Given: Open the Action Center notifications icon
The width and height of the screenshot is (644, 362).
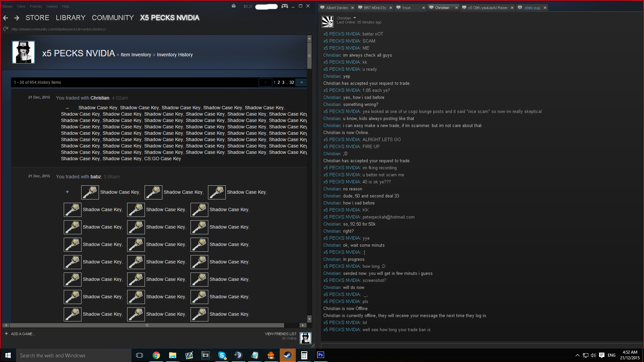Looking at the screenshot, I should (x=602, y=355).
